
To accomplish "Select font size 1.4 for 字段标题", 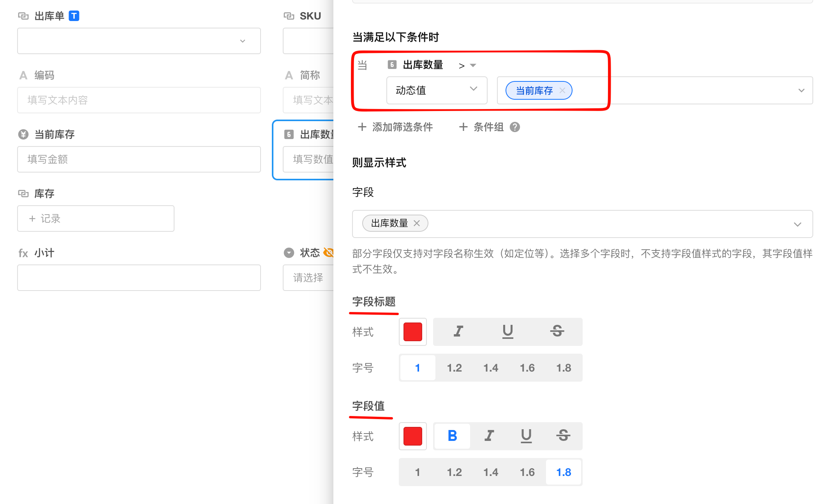I will click(x=491, y=368).
